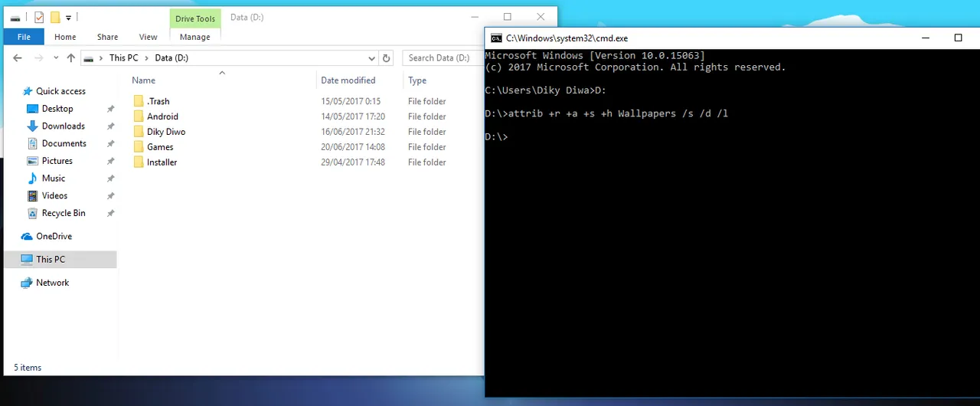Refresh the Data (D:) folder view
The image size is (980, 406).
pyautogui.click(x=387, y=58)
